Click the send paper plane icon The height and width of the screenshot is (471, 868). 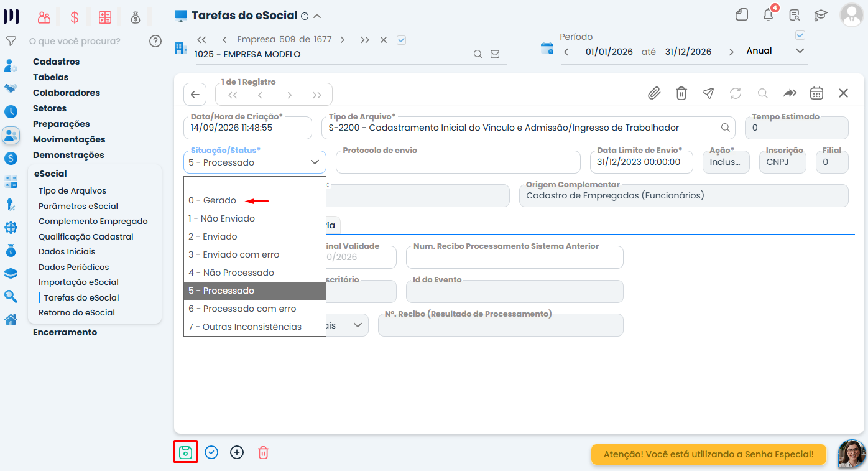point(708,93)
